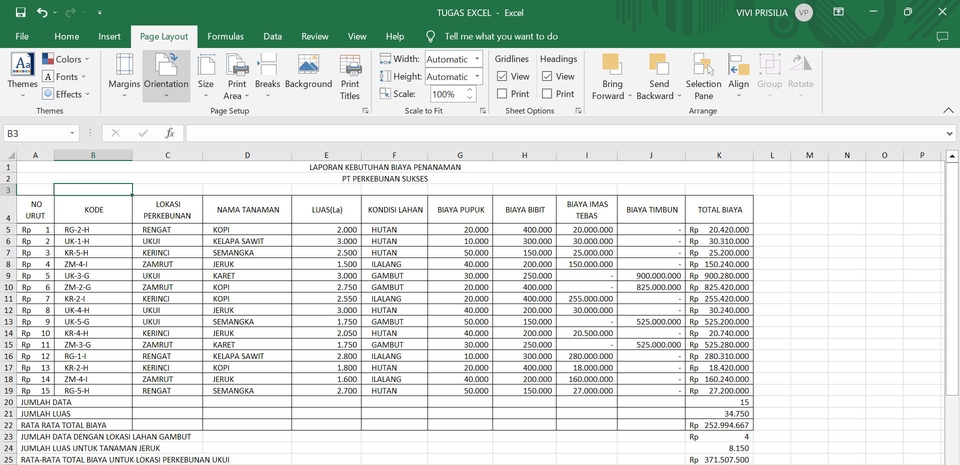Select row 4 header
The image size is (960, 465).
[8, 209]
